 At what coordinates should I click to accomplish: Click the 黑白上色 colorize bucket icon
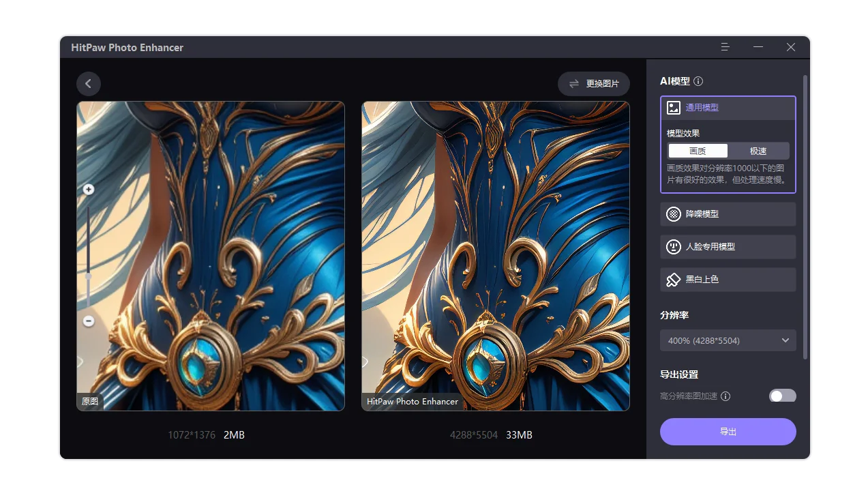point(674,280)
